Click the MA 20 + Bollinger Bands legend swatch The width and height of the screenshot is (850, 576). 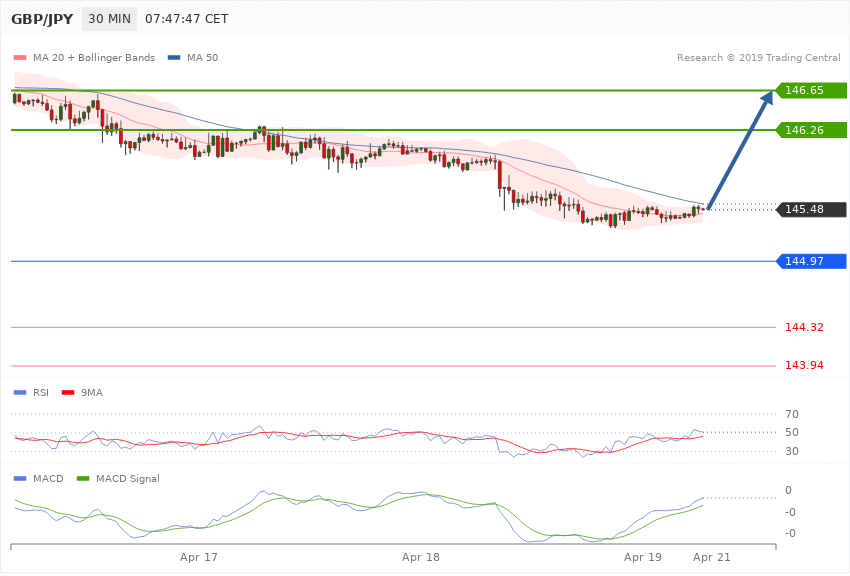coord(20,58)
